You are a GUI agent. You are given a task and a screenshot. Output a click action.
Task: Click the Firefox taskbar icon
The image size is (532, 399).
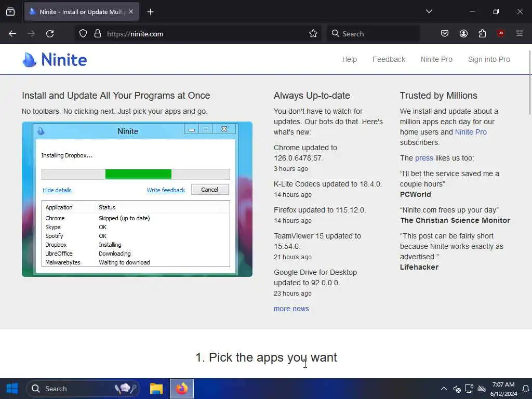pyautogui.click(x=182, y=389)
